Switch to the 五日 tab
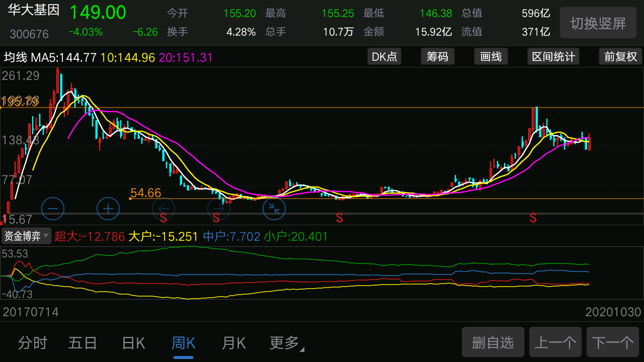The image size is (644, 362). click(83, 343)
